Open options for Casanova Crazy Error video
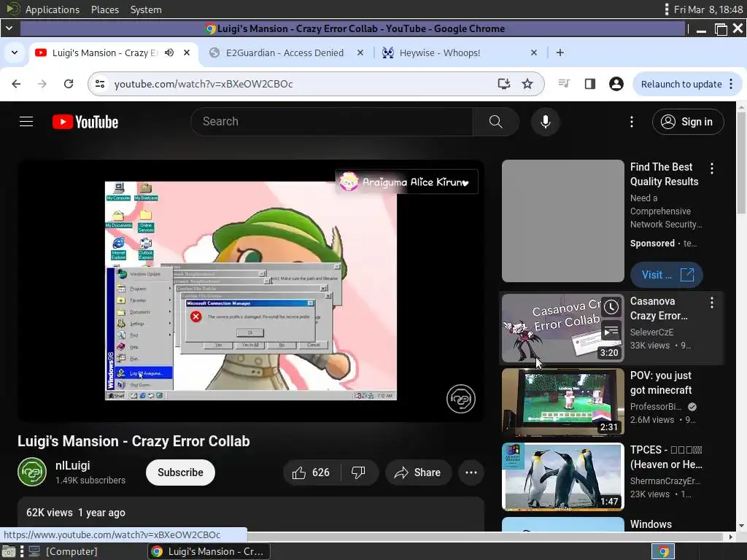 click(712, 303)
